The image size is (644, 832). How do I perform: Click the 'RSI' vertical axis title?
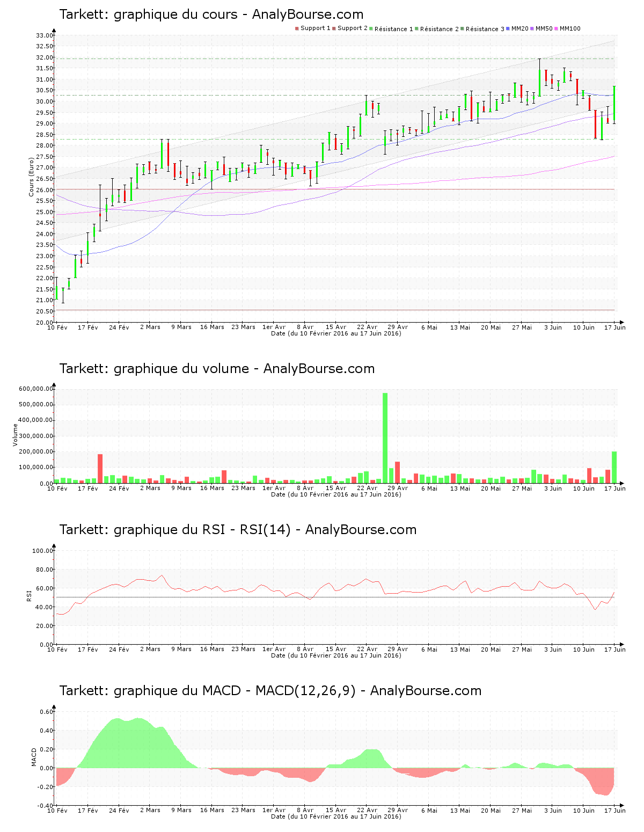pyautogui.click(x=29, y=595)
